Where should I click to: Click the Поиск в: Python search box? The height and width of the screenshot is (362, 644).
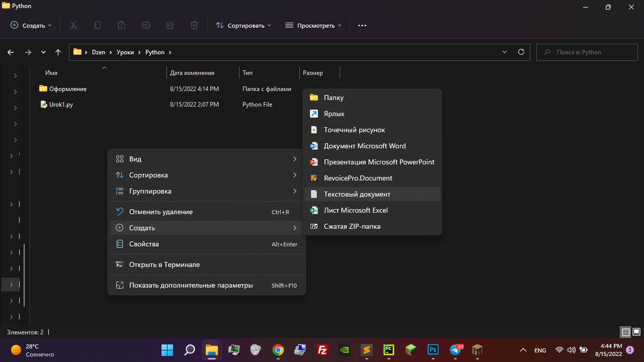tap(587, 52)
